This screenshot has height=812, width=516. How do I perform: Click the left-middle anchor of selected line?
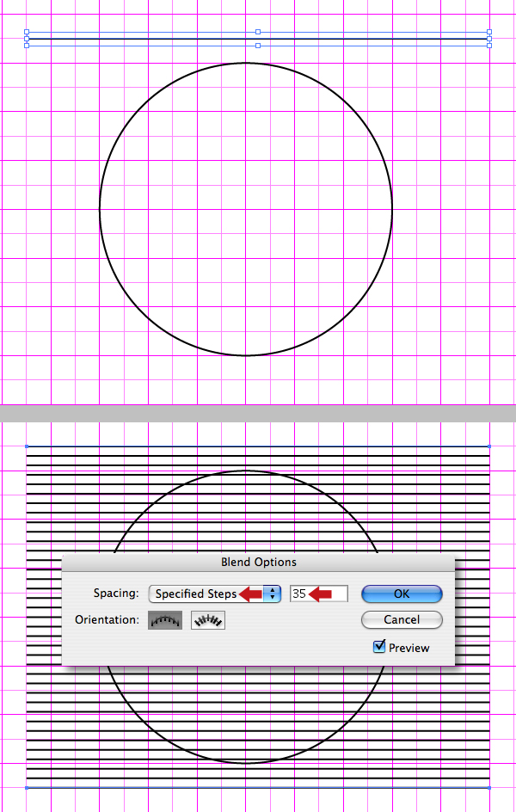point(27,39)
